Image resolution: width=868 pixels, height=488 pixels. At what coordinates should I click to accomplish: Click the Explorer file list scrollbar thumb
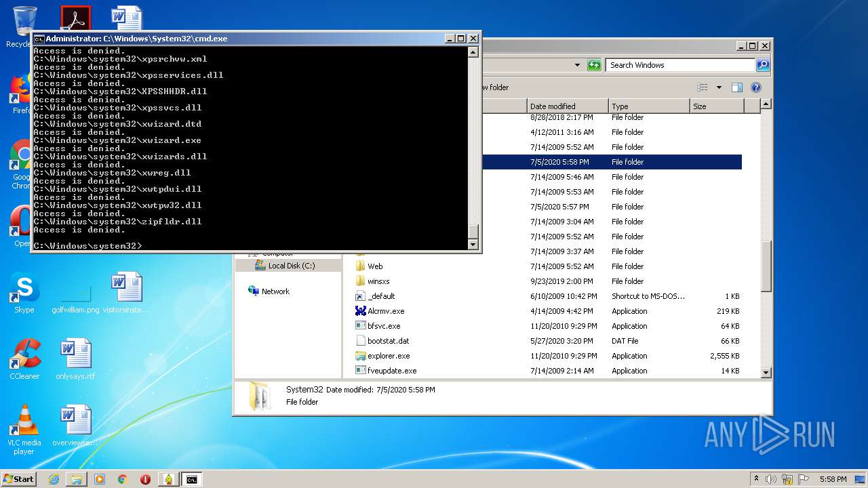click(766, 266)
